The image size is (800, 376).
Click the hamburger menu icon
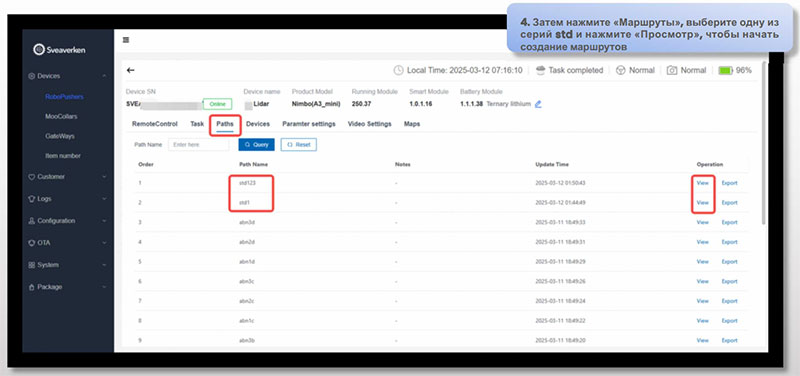126,40
